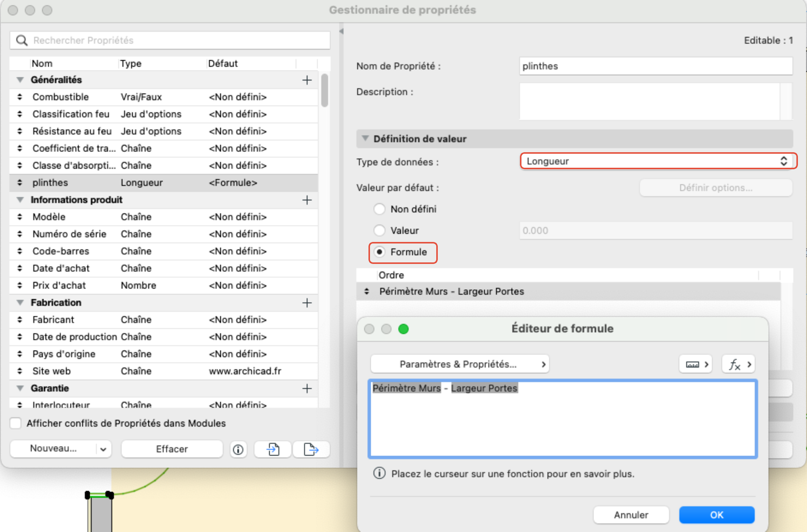Open the units ruler menu in formula editor
Screen dimensions: 807x532
[x=696, y=364]
